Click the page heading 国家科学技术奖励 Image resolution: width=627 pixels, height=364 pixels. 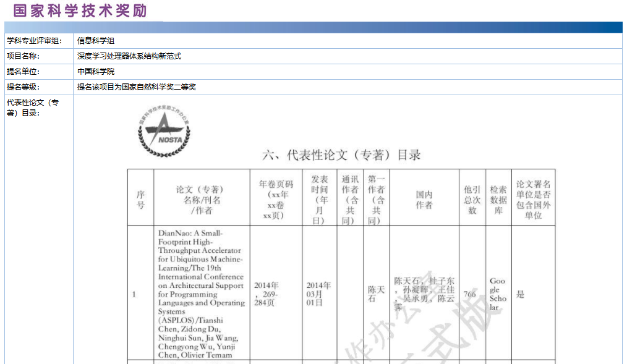coord(80,11)
